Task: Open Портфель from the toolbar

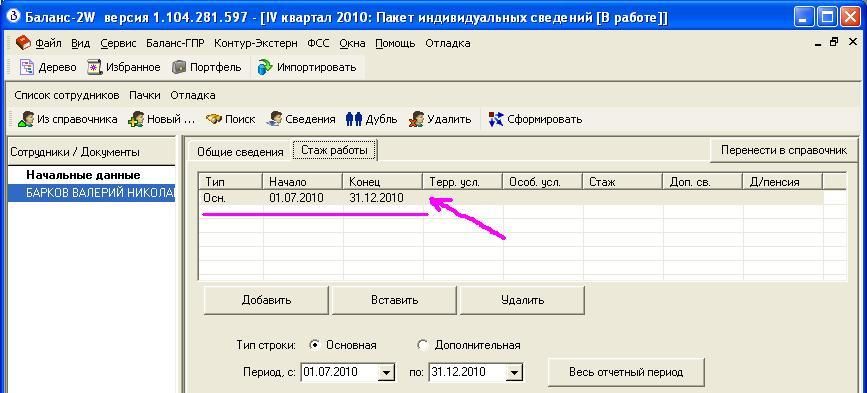Action: coord(207,67)
